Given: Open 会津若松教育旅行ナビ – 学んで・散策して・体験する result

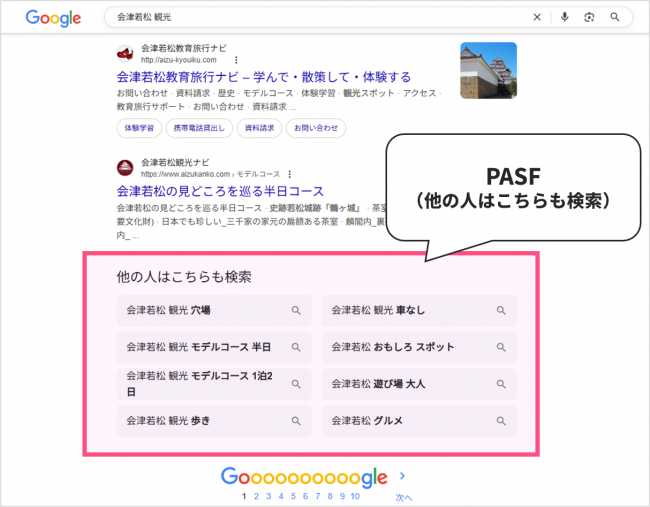Looking at the screenshot, I should (264, 77).
